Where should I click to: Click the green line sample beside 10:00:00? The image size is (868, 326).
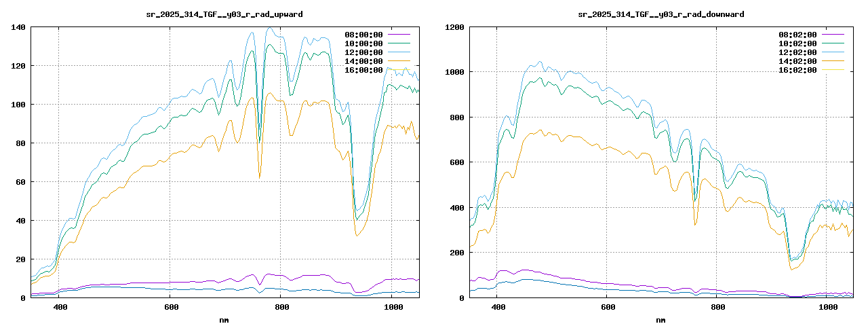pos(399,43)
